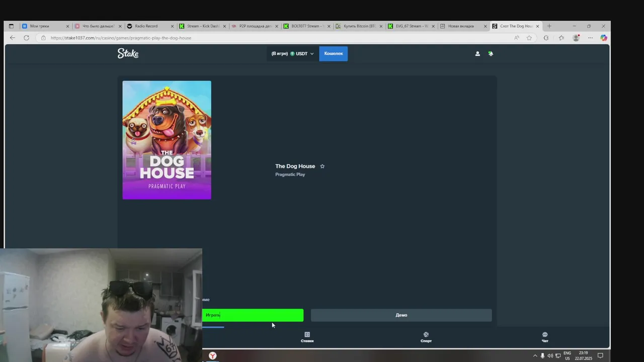644x362 pixels.
Task: Open the Спорт sports tab
Action: point(426,337)
